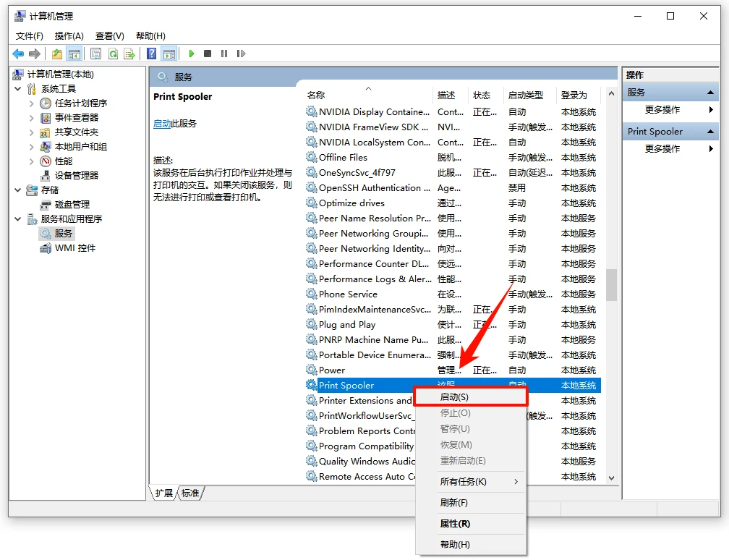Viewport: 729px width, 560px height.
Task: Collapse the 服务 section in actions pane
Action: 710,93
